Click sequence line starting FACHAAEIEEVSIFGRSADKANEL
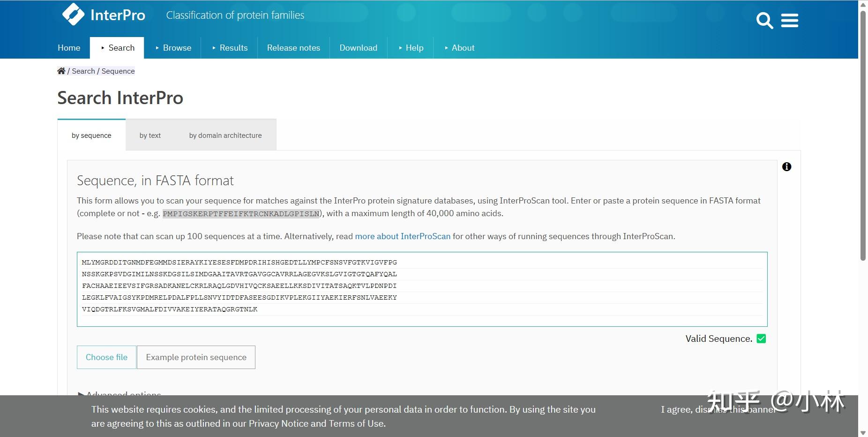 click(239, 286)
